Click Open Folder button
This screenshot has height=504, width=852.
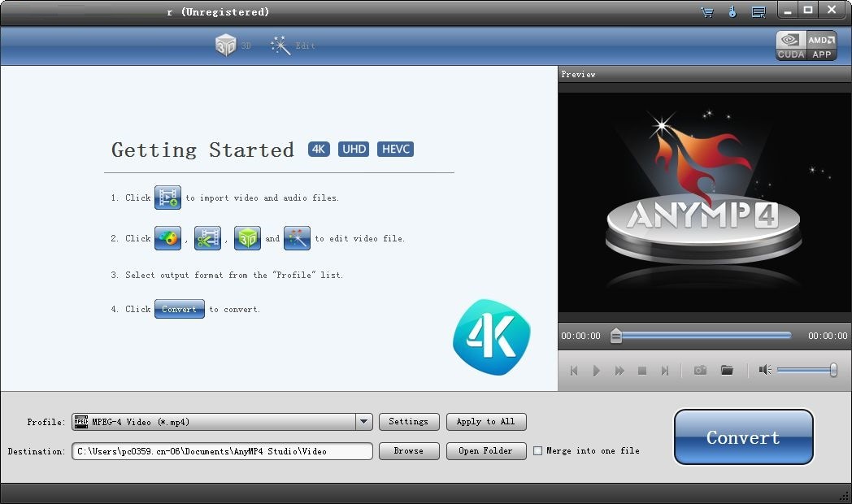point(486,451)
